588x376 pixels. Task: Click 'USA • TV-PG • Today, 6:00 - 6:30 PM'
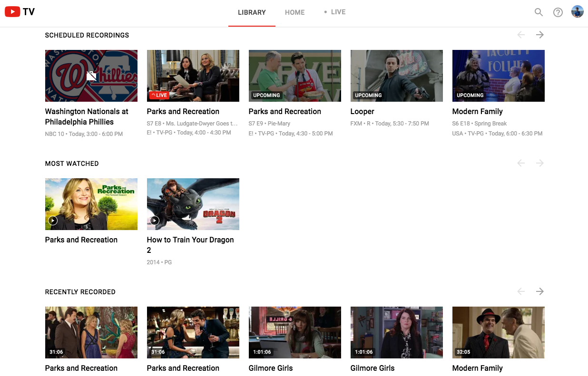(498, 134)
